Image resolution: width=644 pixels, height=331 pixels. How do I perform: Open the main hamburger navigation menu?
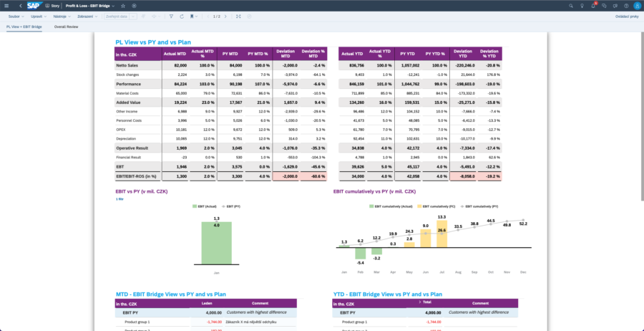tap(6, 5)
